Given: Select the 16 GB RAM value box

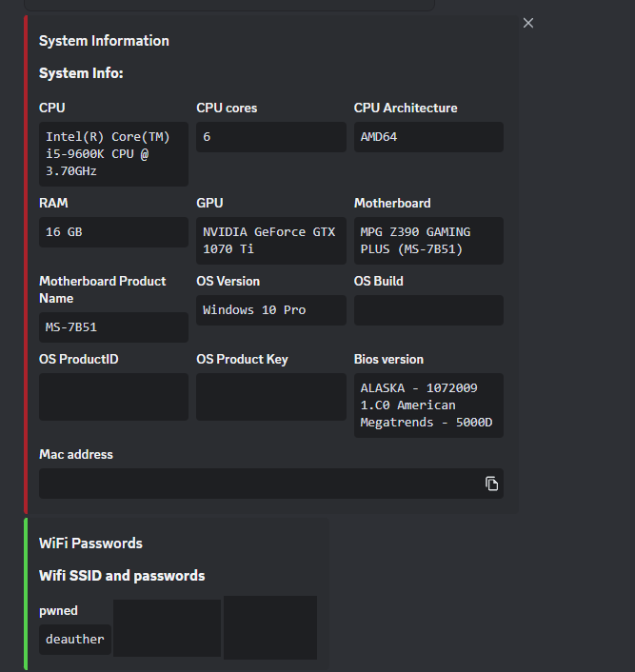Looking at the screenshot, I should pos(113,232).
